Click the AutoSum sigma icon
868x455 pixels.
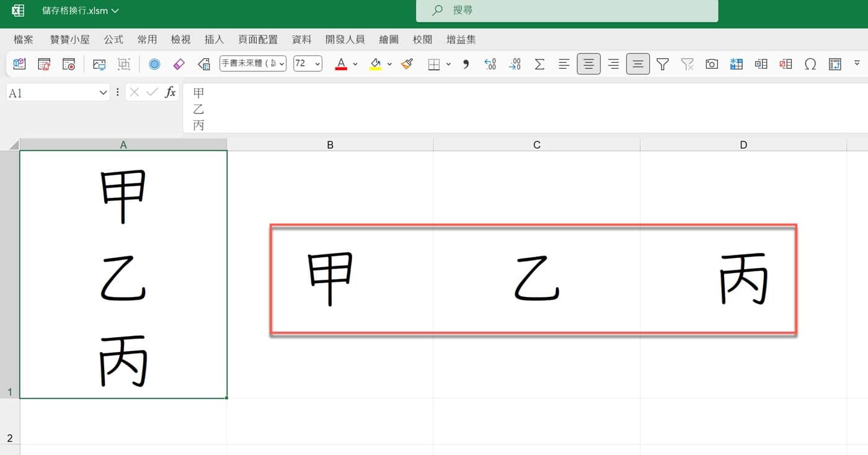[539, 64]
